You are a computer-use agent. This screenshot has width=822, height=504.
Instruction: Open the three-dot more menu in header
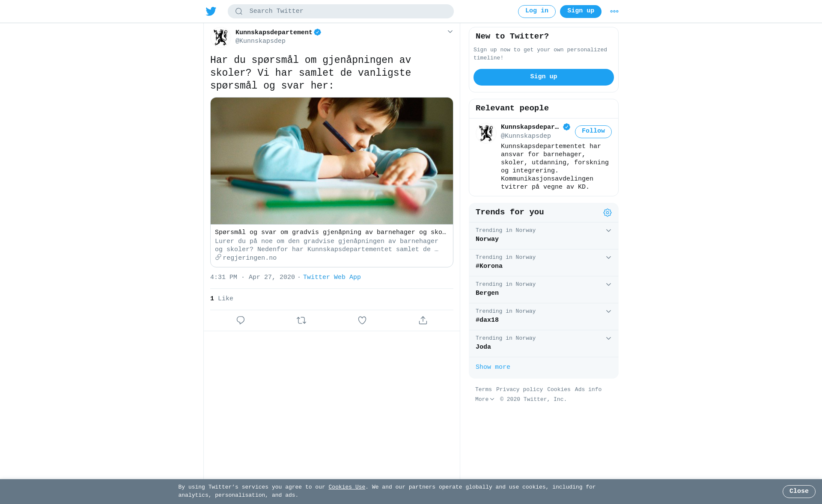[x=614, y=12]
